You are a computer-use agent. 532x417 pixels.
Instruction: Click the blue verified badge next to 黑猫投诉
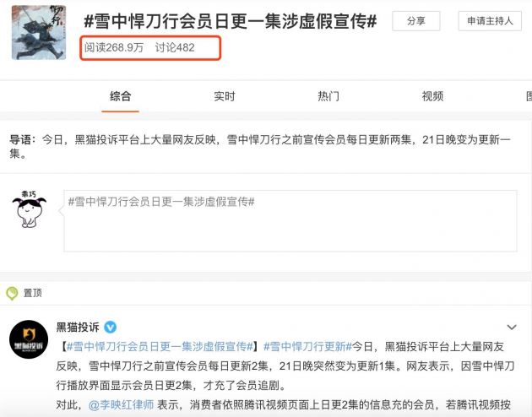pos(111,328)
